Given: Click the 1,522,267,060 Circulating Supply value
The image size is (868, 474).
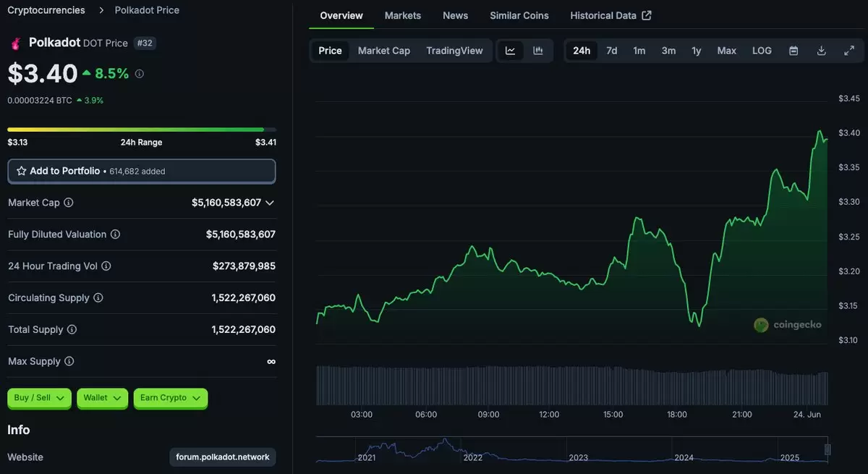Looking at the screenshot, I should pos(244,298).
